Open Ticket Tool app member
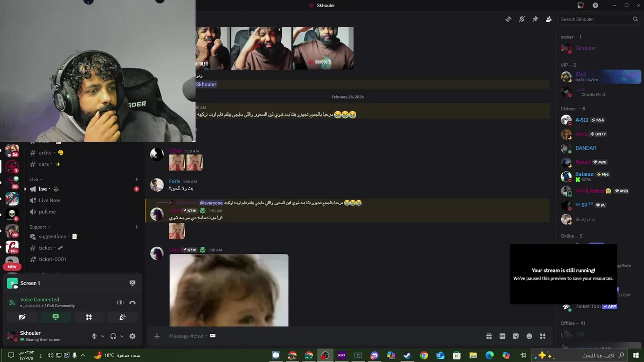The width and height of the screenshot is (644, 362). click(600, 306)
